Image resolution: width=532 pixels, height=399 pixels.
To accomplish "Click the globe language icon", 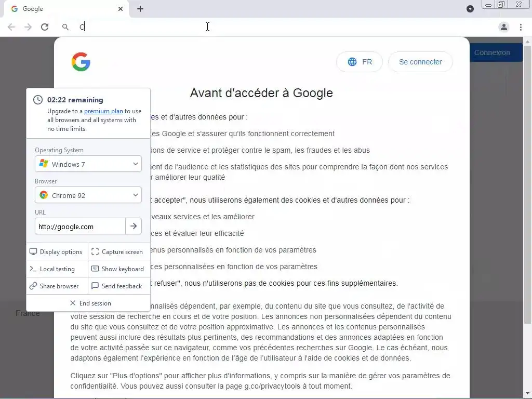I will 352,62.
